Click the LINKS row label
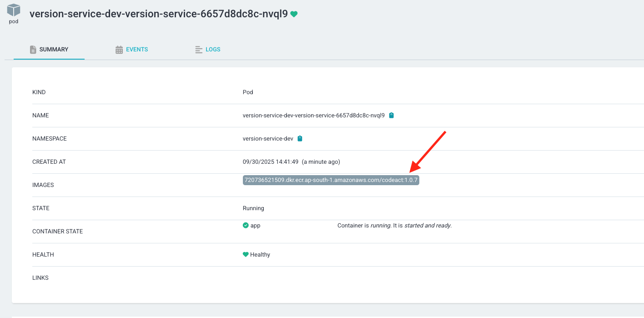Viewport: 644px width, 318px height. click(x=40, y=278)
